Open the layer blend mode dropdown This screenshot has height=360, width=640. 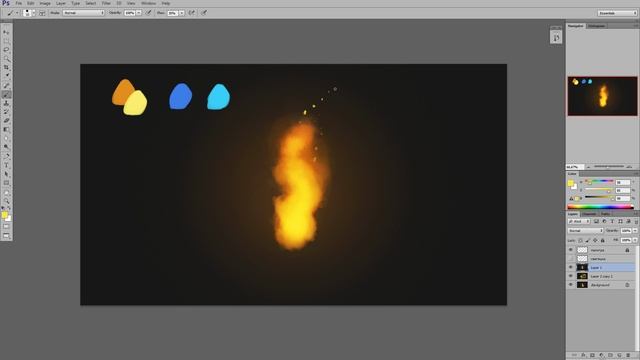point(585,231)
